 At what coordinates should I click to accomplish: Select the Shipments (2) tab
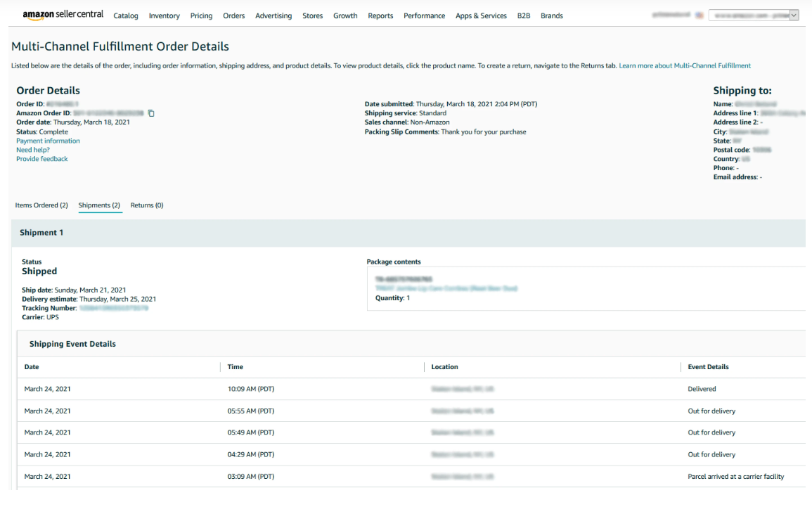coord(99,205)
